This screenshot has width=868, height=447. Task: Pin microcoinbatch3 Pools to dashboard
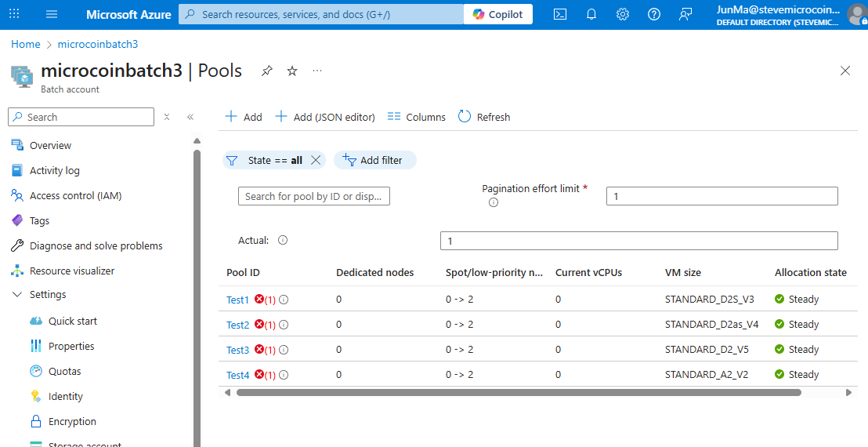click(267, 71)
